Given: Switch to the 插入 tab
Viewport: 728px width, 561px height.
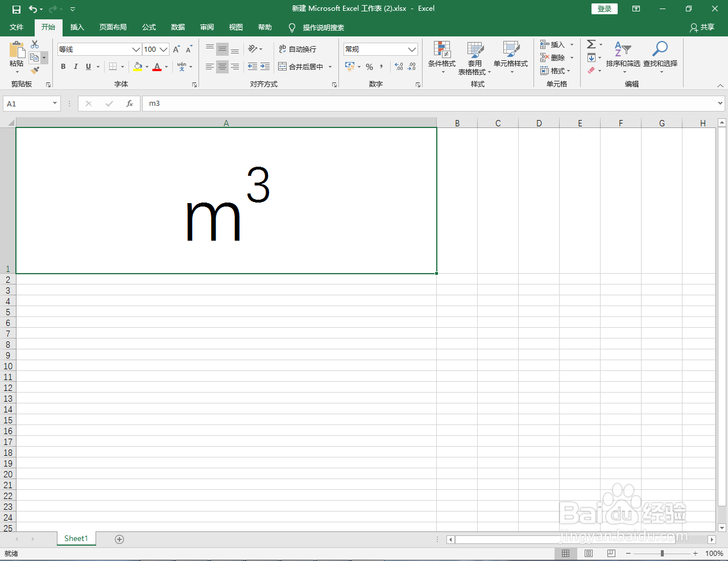Looking at the screenshot, I should (77, 27).
